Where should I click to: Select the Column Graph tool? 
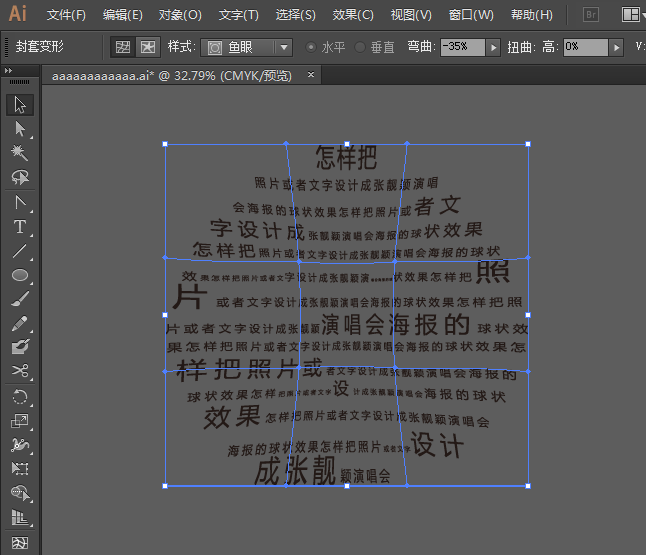coord(20,518)
